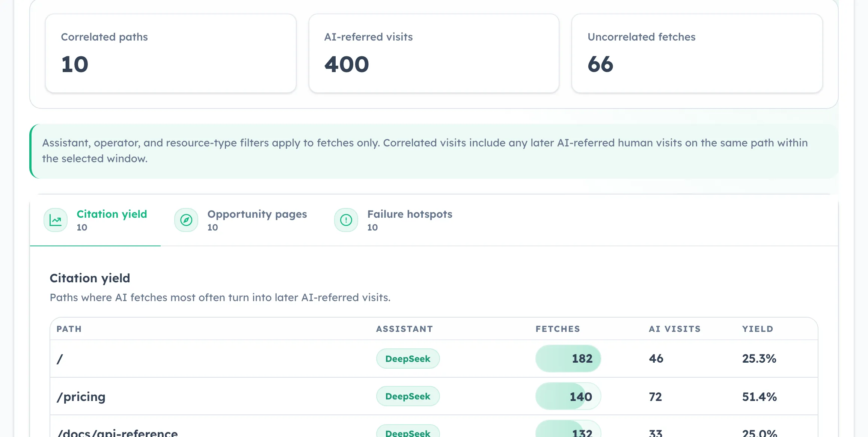Click the 66 uncorrelated fetches number
The image size is (868, 437).
tap(600, 64)
